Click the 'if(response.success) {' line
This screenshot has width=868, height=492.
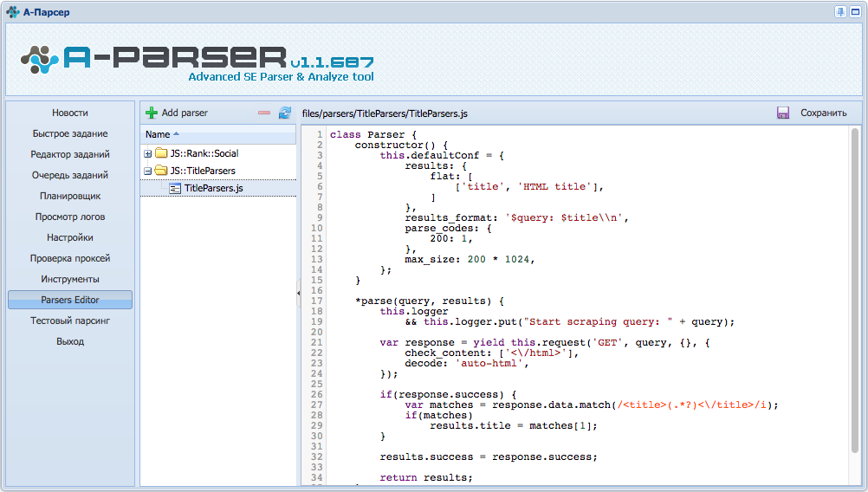point(448,395)
